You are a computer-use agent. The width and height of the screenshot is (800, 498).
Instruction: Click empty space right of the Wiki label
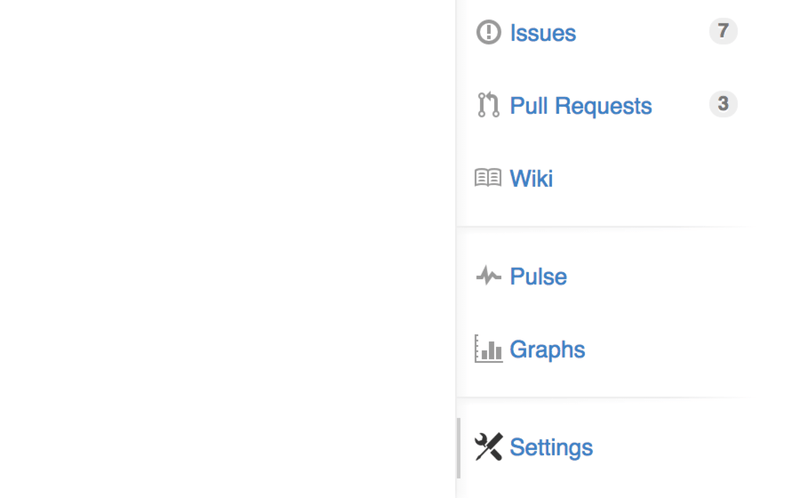pyautogui.click(x=650, y=178)
